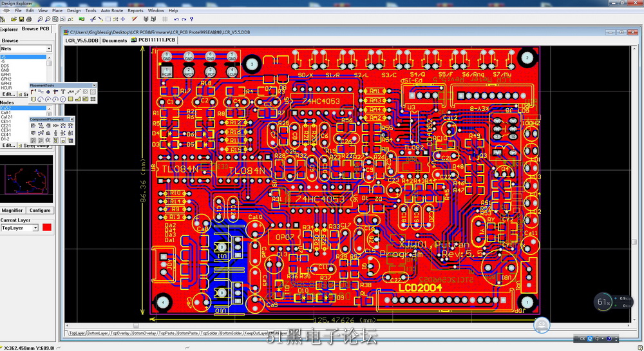
Task: Click the Edit button under the Nodes list
Action: (x=8, y=146)
